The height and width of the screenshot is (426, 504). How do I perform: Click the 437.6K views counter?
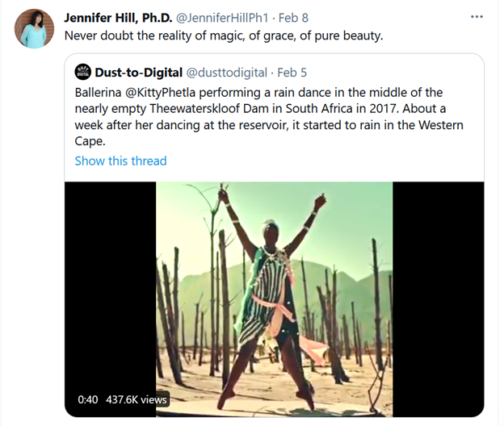coord(136,399)
